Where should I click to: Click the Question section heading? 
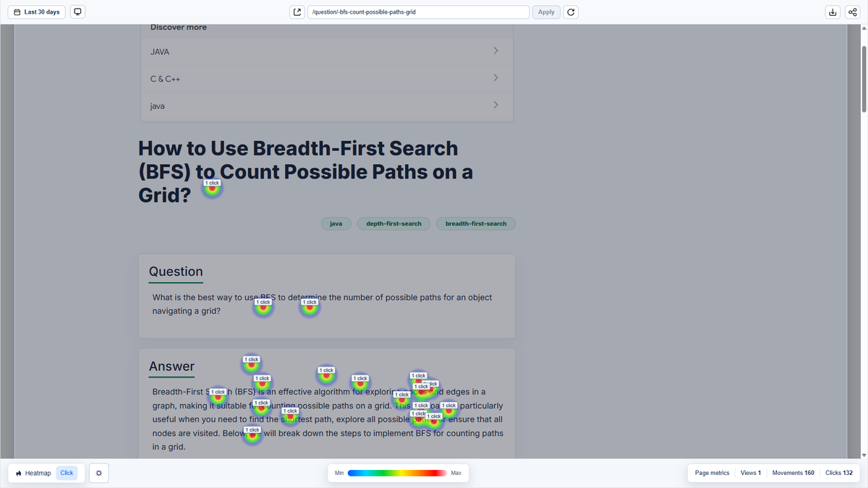coord(176,271)
